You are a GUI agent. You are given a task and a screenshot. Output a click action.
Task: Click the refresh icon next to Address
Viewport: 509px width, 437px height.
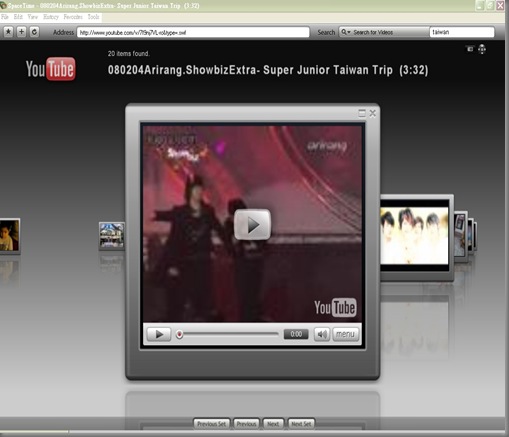click(x=34, y=32)
